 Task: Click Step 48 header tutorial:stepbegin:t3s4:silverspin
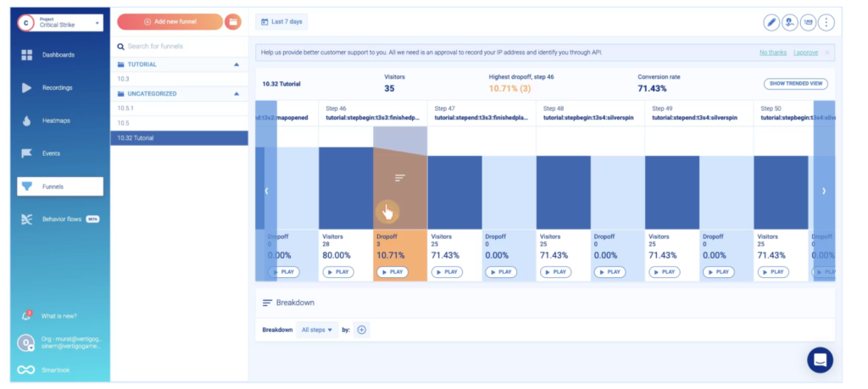point(588,118)
